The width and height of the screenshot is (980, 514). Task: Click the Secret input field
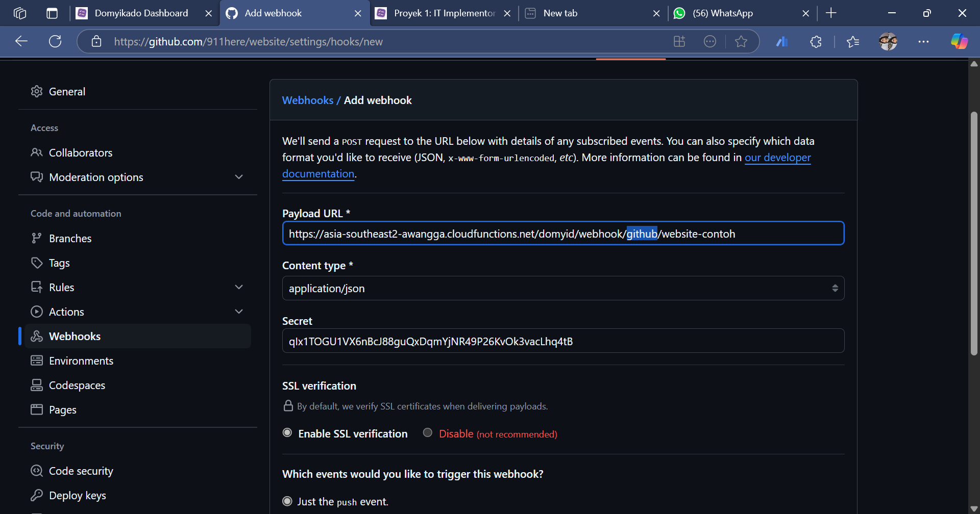pyautogui.click(x=563, y=341)
